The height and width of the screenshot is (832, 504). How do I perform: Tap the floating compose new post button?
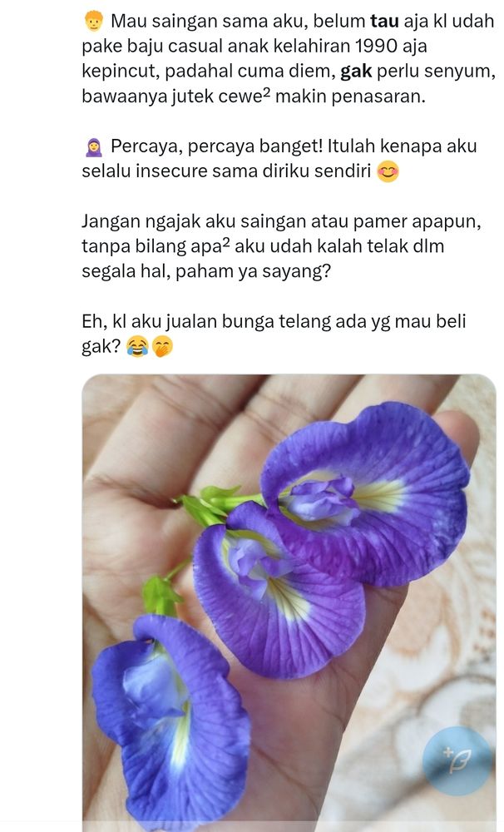tap(457, 761)
